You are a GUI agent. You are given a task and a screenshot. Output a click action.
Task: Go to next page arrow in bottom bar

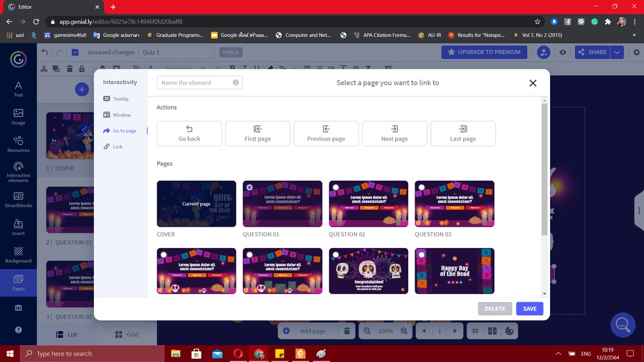[455, 331]
